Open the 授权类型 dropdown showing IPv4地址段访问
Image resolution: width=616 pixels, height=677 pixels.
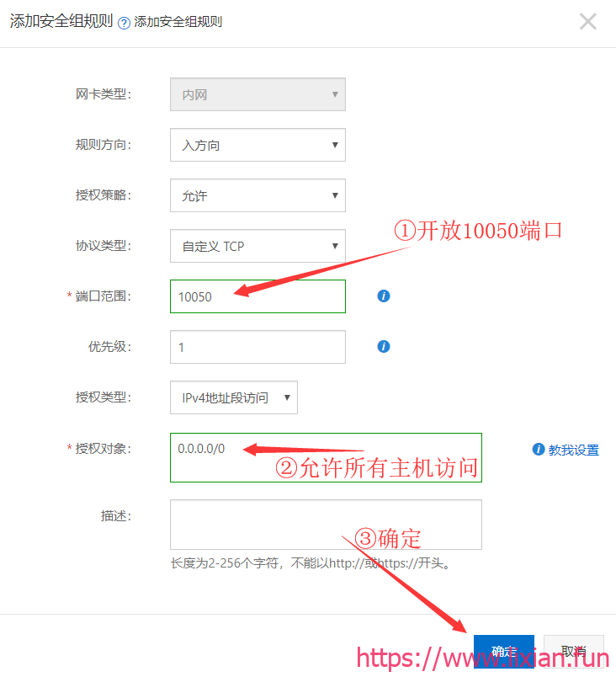[x=234, y=397]
